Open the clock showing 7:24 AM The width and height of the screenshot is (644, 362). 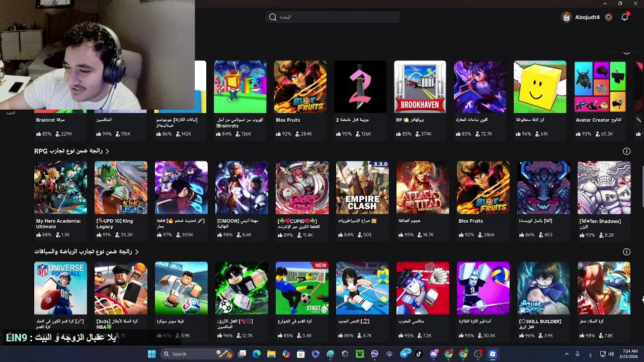630,354
